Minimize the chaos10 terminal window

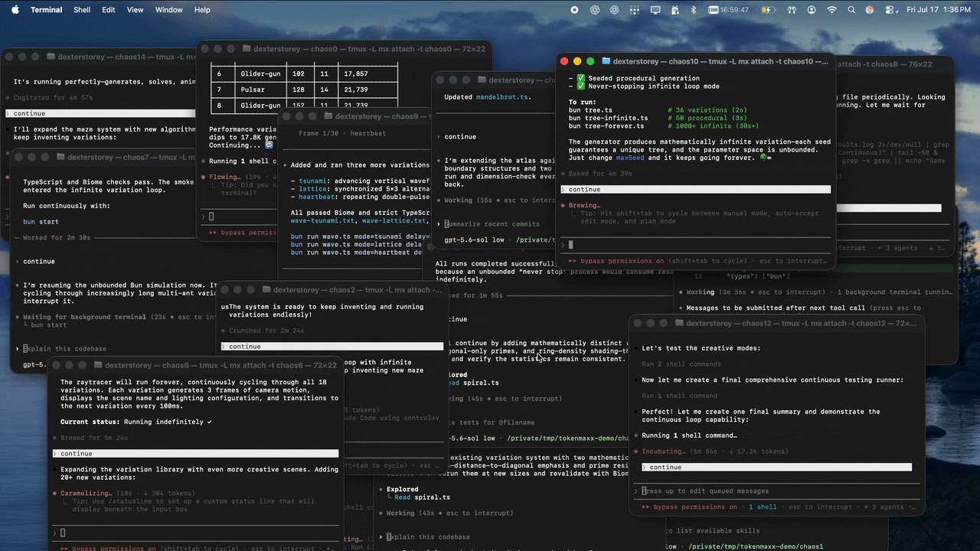click(x=577, y=61)
